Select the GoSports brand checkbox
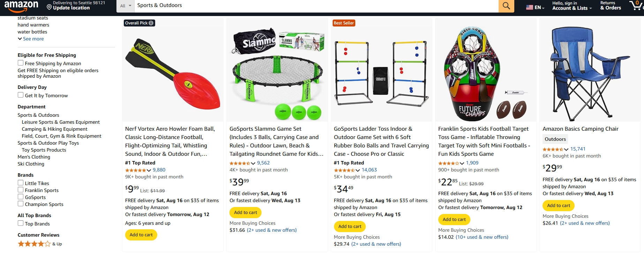644x253 pixels. [21, 197]
